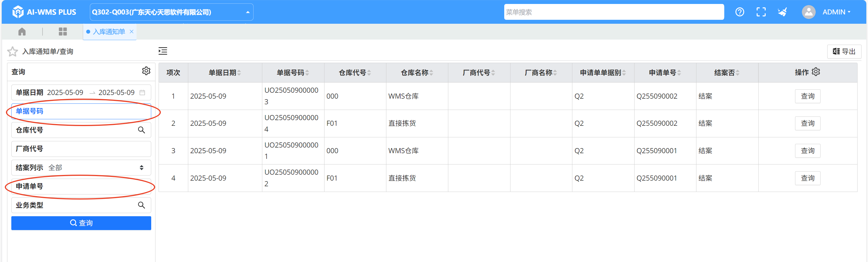Open the ADMIN user menu
The width and height of the screenshot is (868, 262).
[x=836, y=12]
